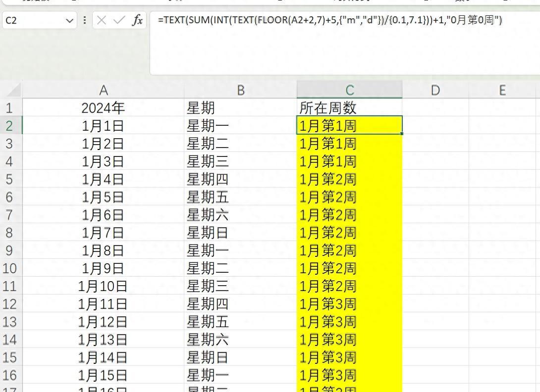Select row 1 header

tap(11, 108)
